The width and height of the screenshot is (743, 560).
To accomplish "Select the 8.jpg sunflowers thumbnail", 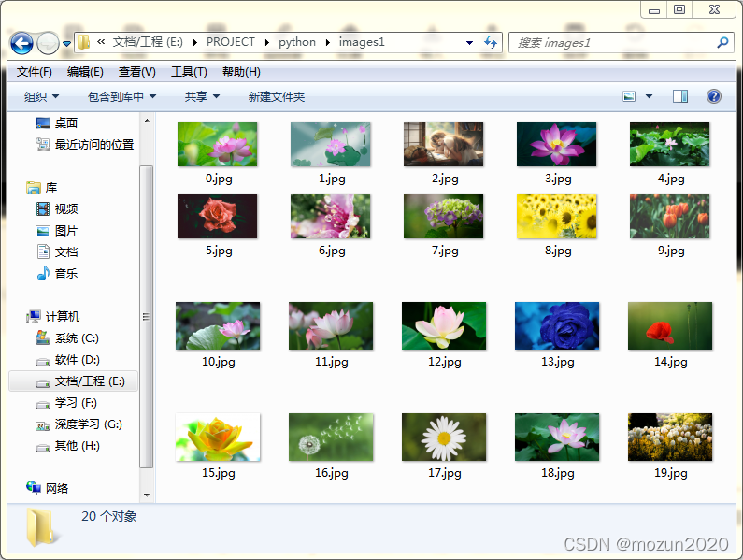I will coord(556,216).
